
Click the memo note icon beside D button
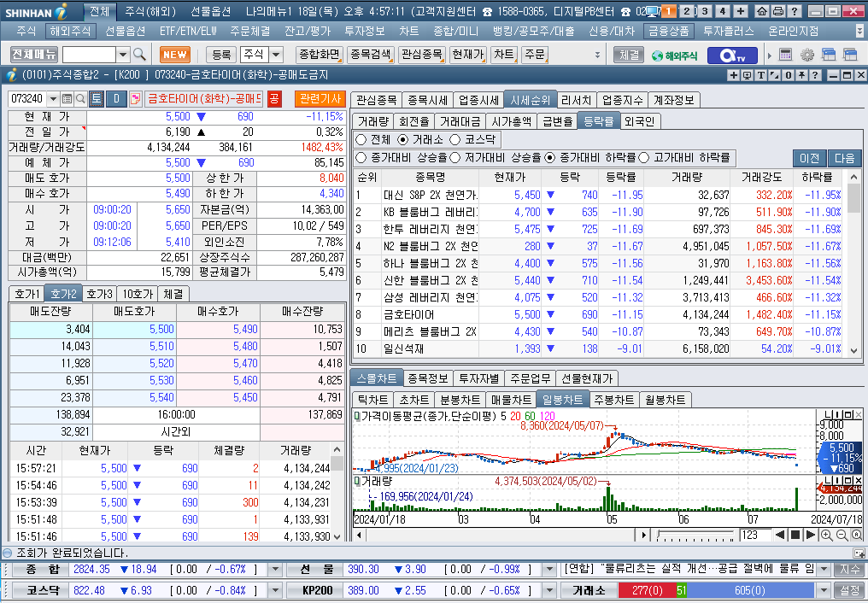(x=135, y=99)
